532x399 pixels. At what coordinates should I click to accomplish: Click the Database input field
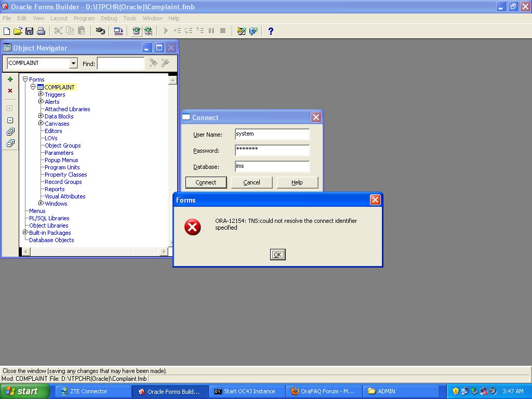pyautogui.click(x=272, y=166)
